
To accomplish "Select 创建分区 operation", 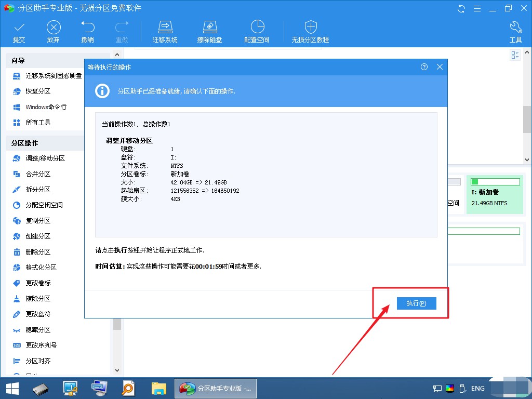I will [x=32, y=236].
